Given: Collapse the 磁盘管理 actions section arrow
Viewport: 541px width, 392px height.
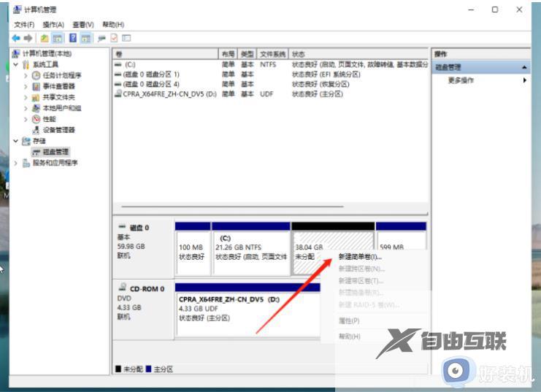Looking at the screenshot, I should (x=524, y=67).
